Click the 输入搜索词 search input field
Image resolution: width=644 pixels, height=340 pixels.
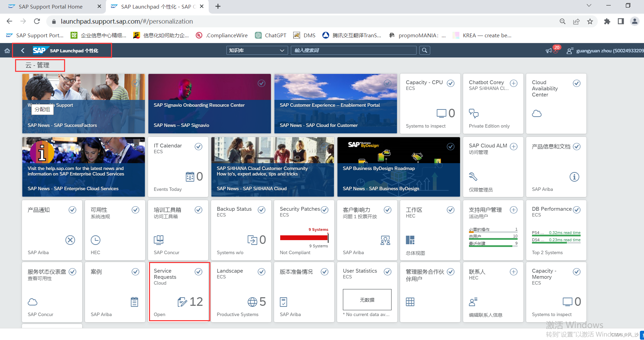(x=354, y=50)
